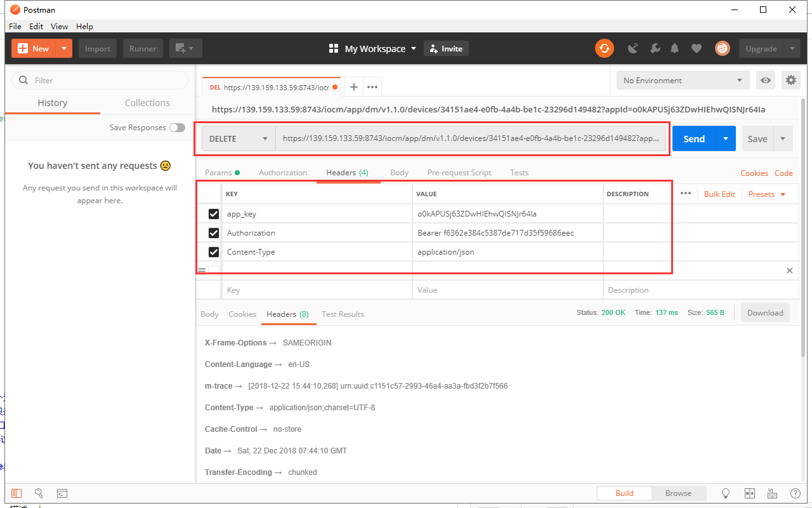
Task: Expand the New button dropdown arrow
Action: click(x=64, y=48)
